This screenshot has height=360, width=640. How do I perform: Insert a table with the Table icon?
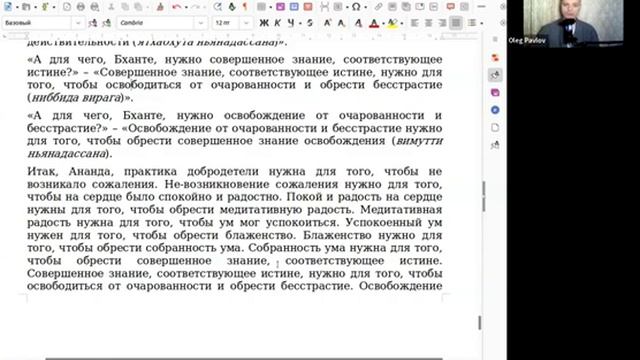click(261, 7)
